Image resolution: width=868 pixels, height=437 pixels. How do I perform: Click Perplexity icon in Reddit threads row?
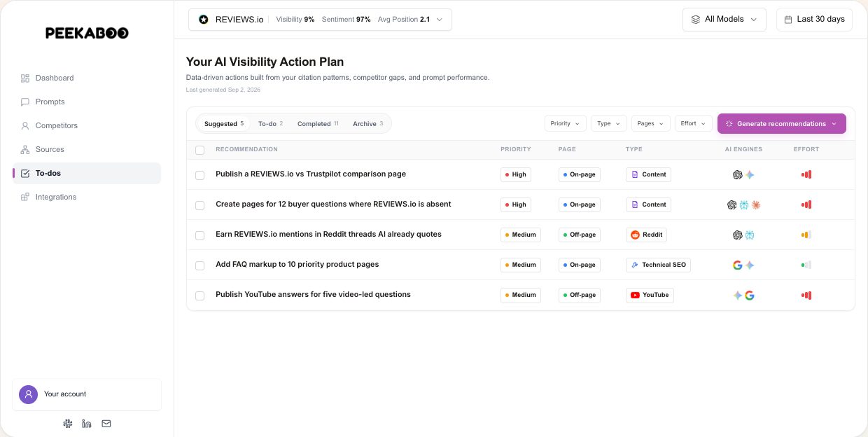click(x=749, y=235)
